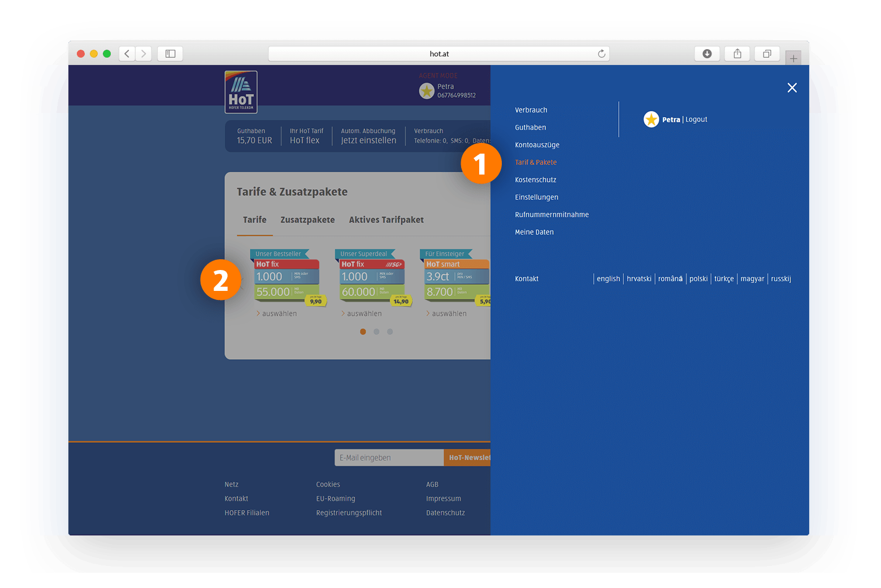Open the Datenschutz footer link
Viewport: 881px width, 588px height.
point(445,513)
